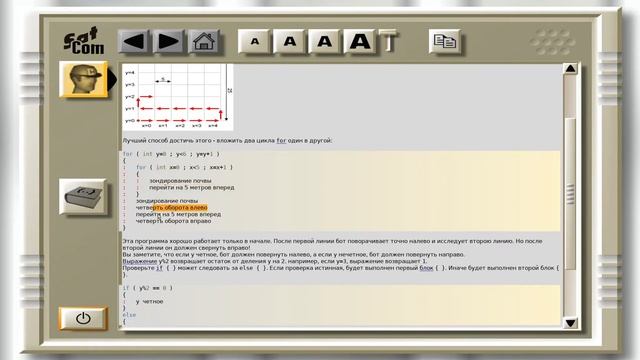This screenshot has height=360, width=640.
Task: Select the second font size A button
Action: [x=289, y=41]
